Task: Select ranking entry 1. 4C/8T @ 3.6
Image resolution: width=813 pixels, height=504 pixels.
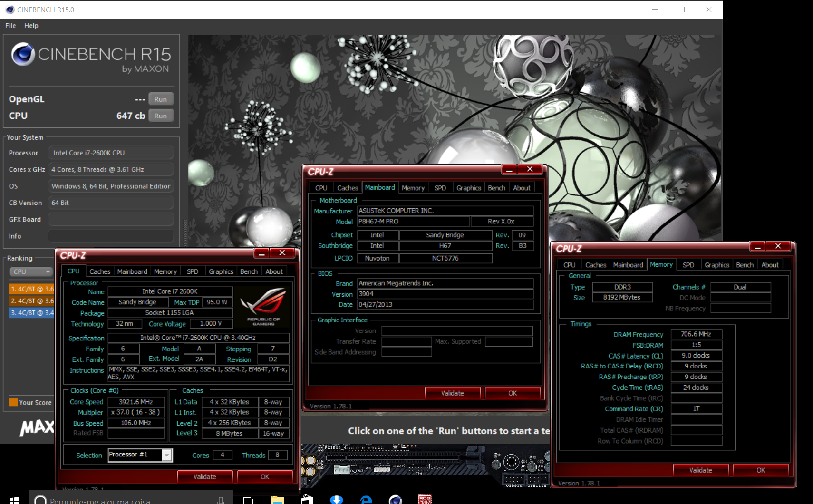Action: click(32, 289)
